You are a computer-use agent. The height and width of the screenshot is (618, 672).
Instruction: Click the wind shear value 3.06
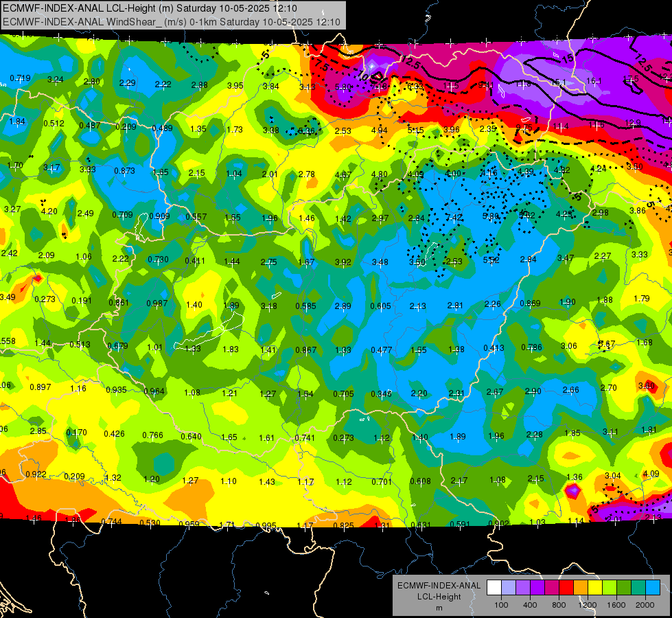coord(569,345)
